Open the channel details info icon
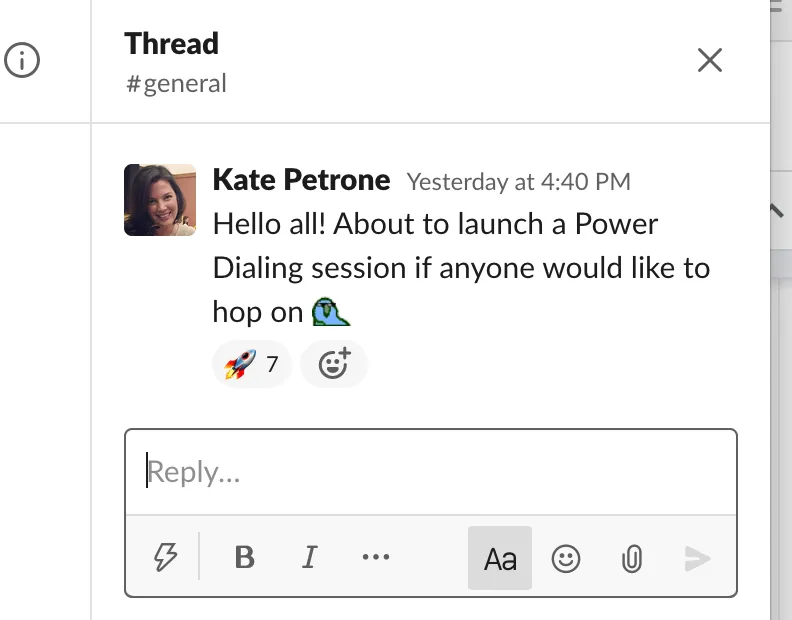 pos(22,61)
